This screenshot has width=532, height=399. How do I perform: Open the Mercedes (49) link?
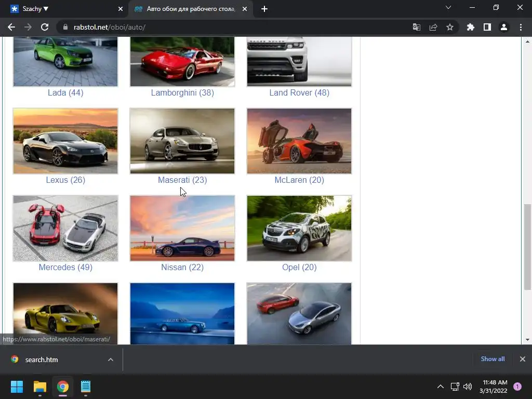point(65,267)
